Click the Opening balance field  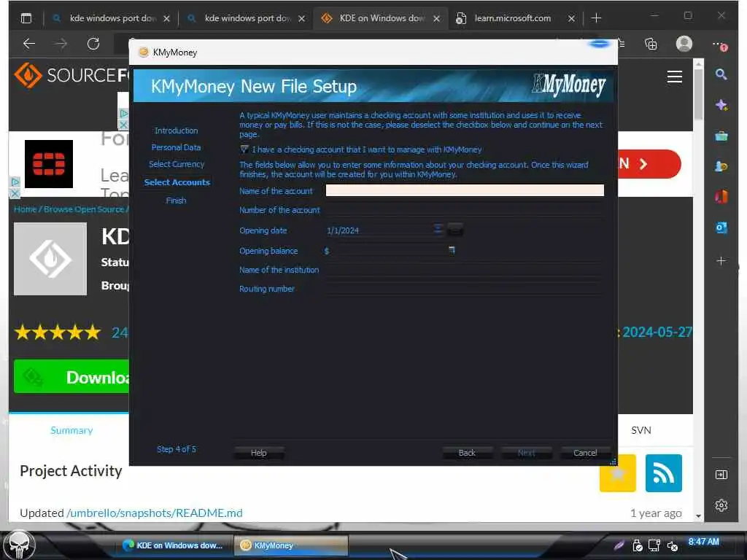pyautogui.click(x=388, y=251)
